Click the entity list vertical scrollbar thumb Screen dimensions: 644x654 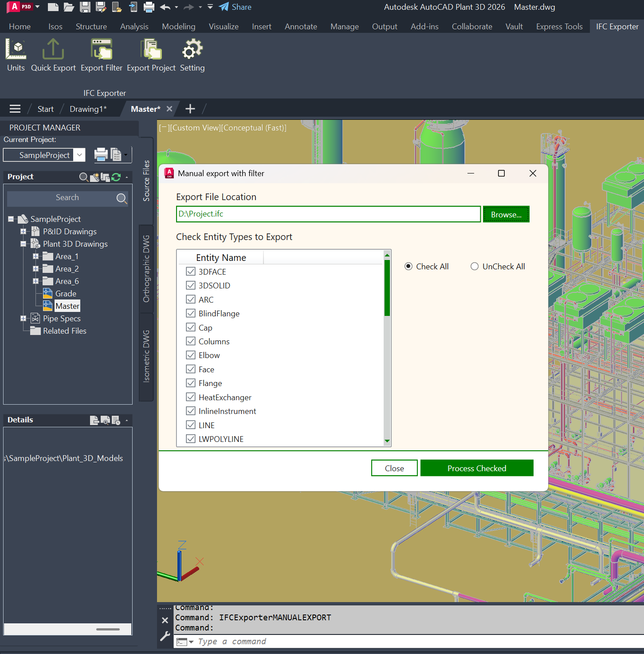pyautogui.click(x=387, y=288)
